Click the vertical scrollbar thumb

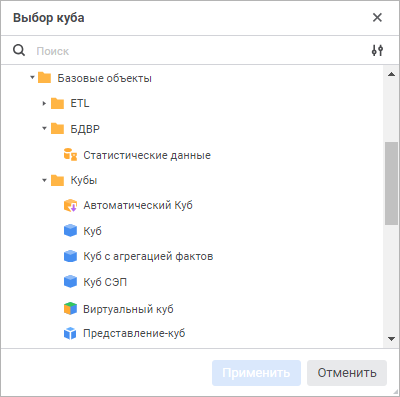click(x=391, y=183)
